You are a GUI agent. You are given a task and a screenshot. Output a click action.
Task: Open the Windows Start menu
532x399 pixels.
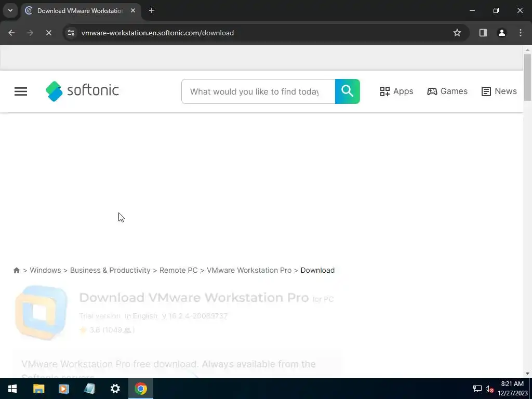tap(12, 389)
